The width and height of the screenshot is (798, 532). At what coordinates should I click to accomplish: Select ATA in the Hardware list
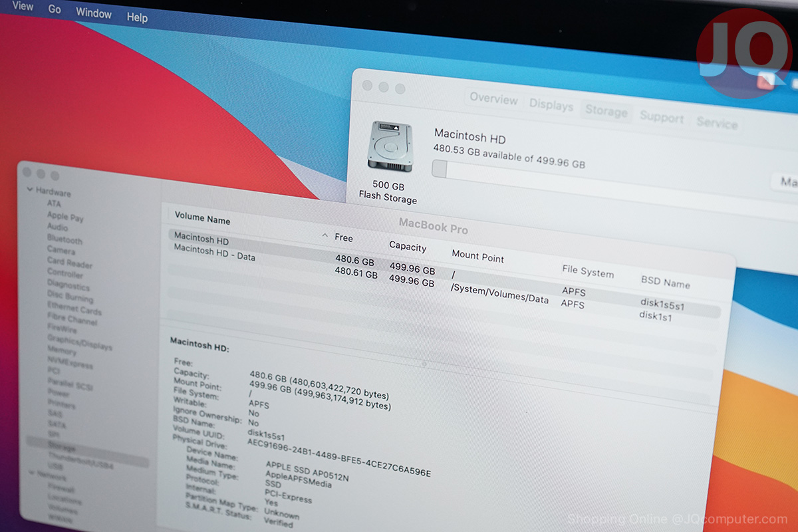click(x=54, y=204)
